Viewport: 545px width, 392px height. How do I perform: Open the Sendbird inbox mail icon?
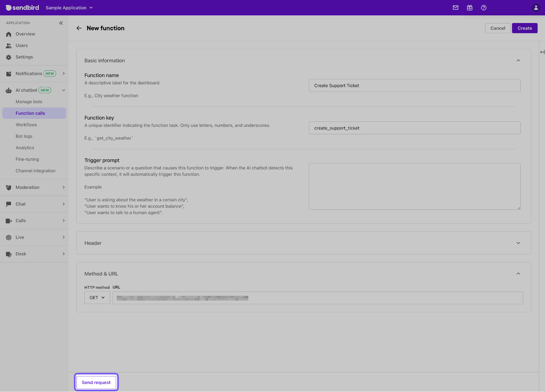pyautogui.click(x=455, y=7)
